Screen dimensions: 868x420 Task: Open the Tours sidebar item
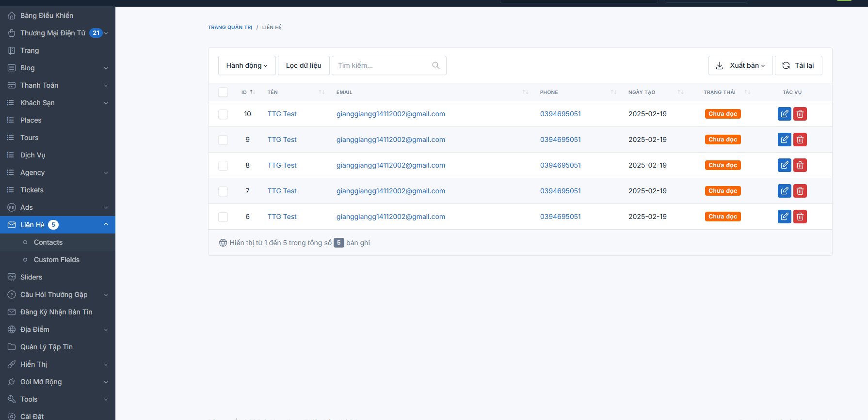[x=58, y=138]
